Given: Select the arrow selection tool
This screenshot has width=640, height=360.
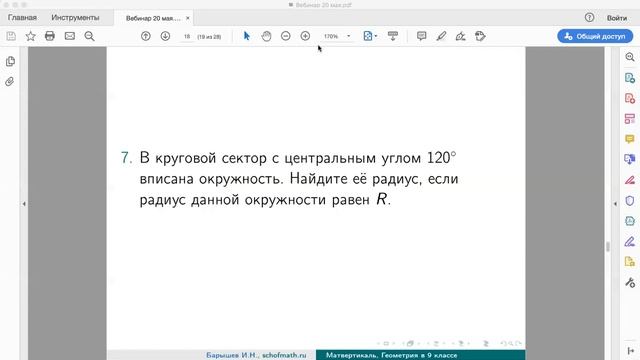Looking at the screenshot, I should point(247,36).
